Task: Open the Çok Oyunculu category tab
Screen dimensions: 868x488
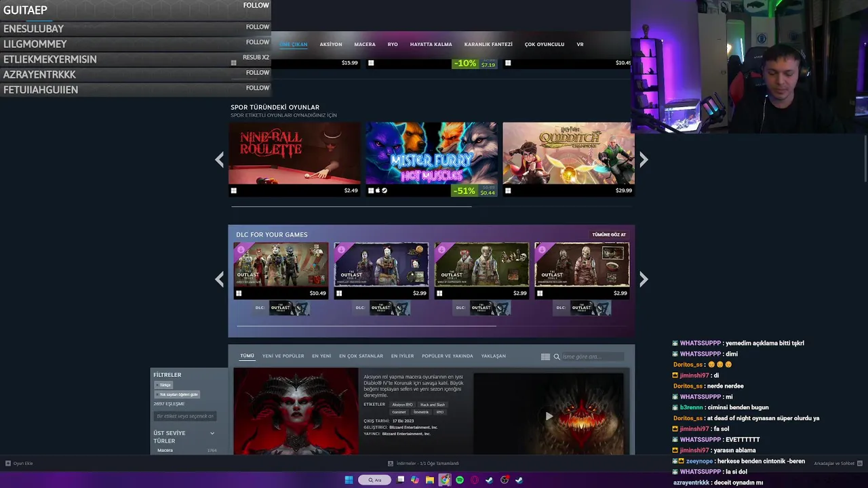Action: click(544, 44)
